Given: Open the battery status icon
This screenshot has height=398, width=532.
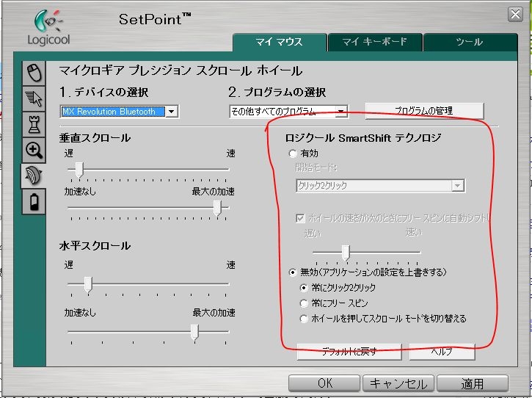Looking at the screenshot, I should [x=34, y=202].
